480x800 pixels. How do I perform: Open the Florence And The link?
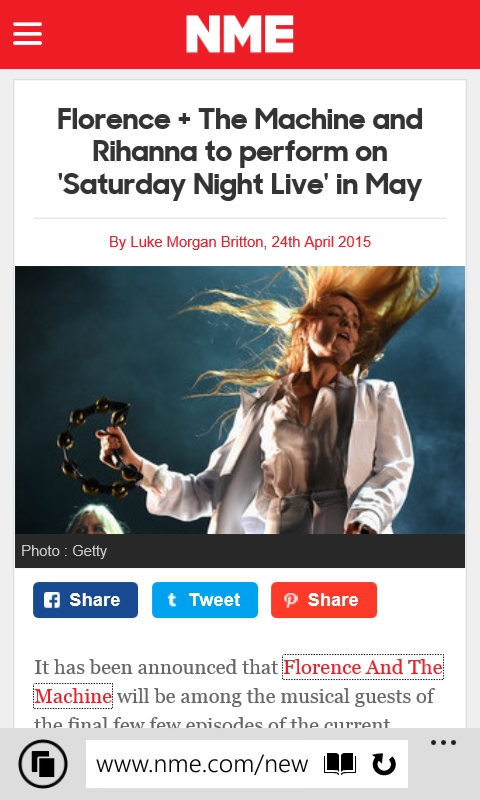pyautogui.click(x=363, y=667)
